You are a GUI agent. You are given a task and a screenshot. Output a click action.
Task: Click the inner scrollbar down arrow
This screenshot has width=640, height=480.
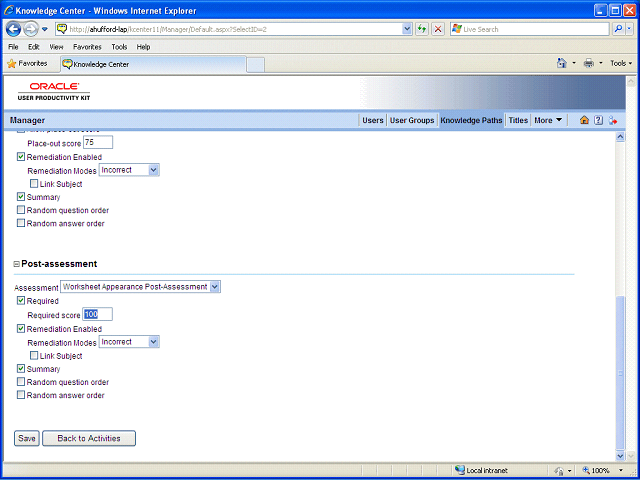(x=620, y=456)
